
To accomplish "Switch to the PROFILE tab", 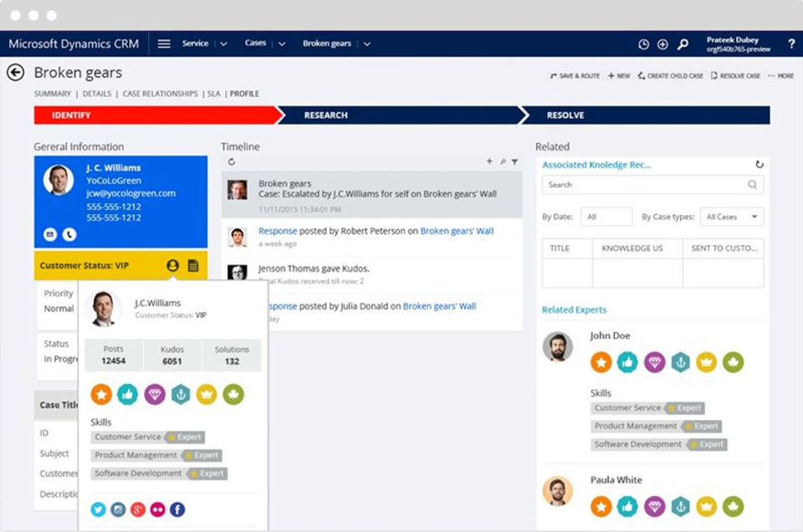I will (x=244, y=94).
